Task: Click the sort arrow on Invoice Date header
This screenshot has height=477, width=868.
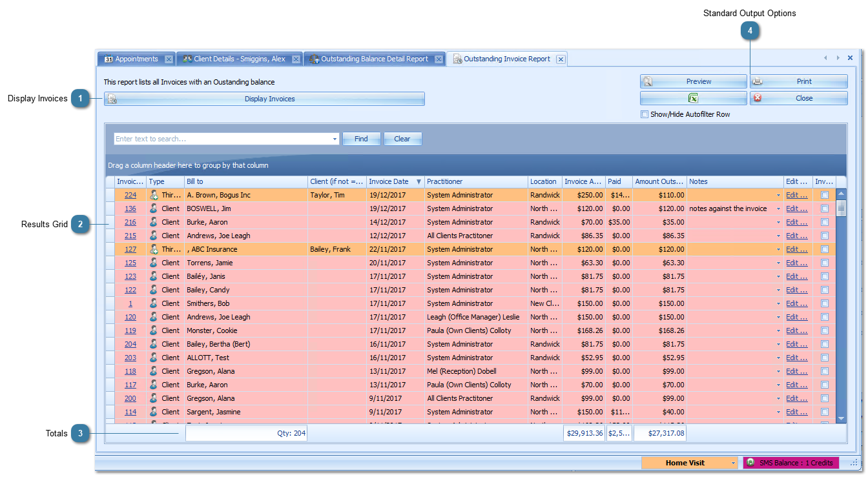Action: coord(418,182)
